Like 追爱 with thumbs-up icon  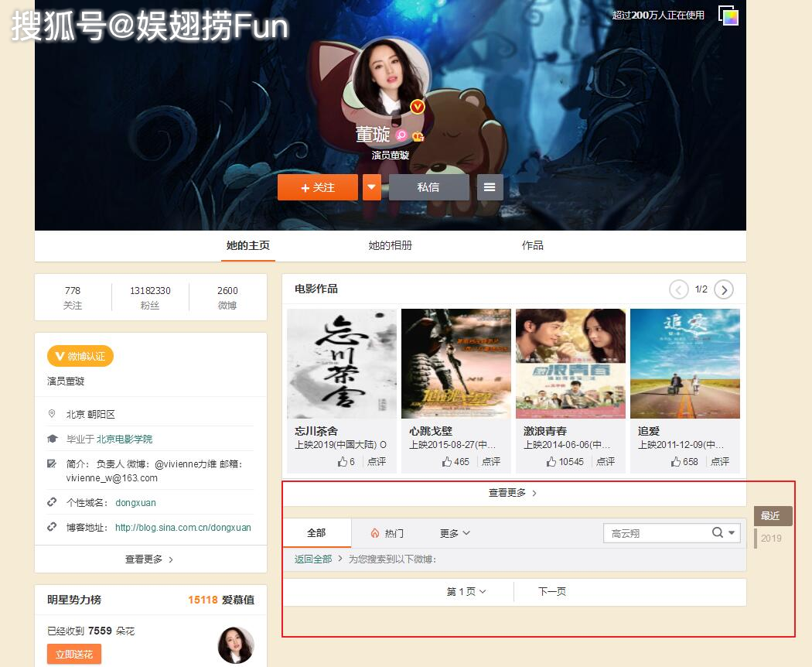(676, 461)
